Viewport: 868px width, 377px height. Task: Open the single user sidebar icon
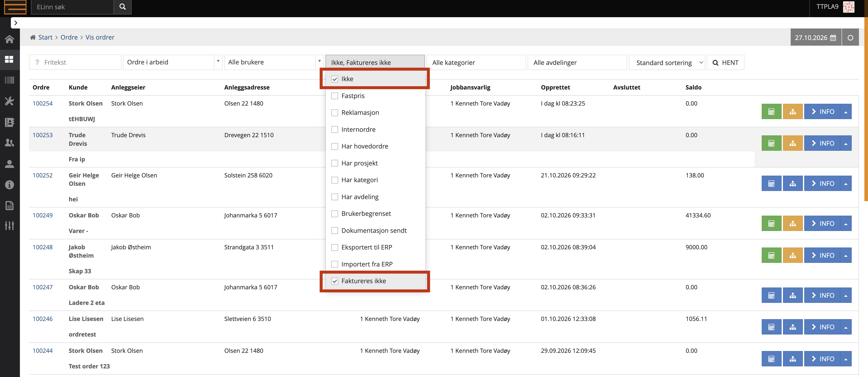pos(9,164)
